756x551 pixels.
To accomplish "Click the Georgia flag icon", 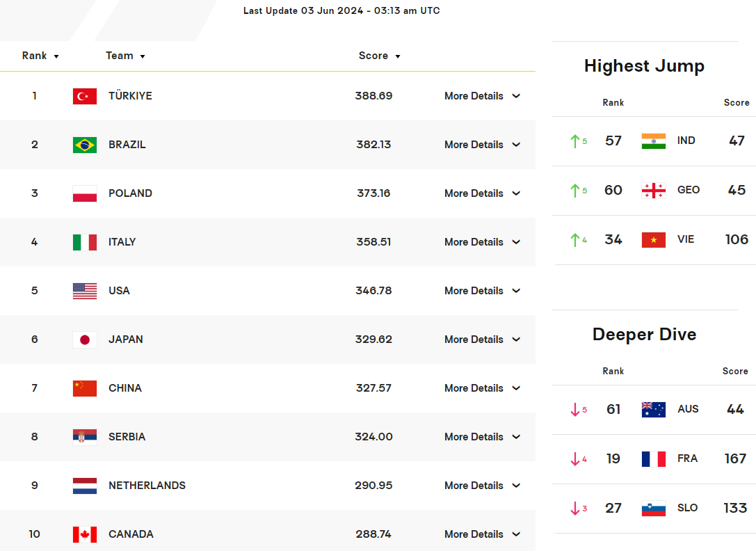I will [x=653, y=190].
